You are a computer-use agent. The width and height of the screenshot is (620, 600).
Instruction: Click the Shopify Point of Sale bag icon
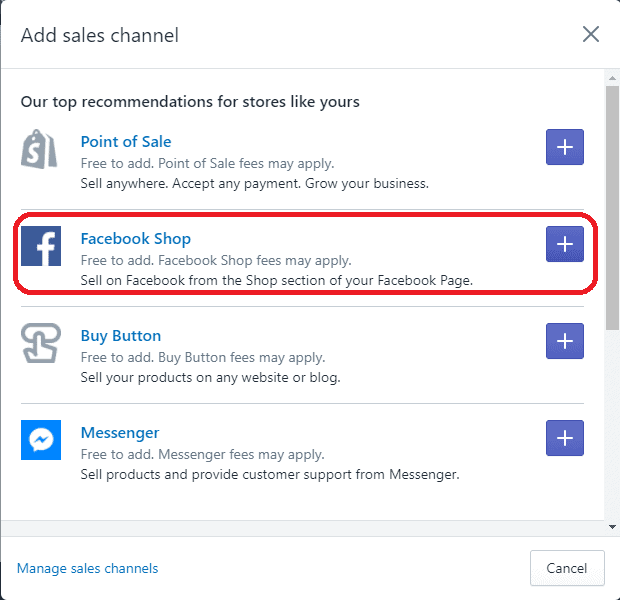tap(40, 149)
